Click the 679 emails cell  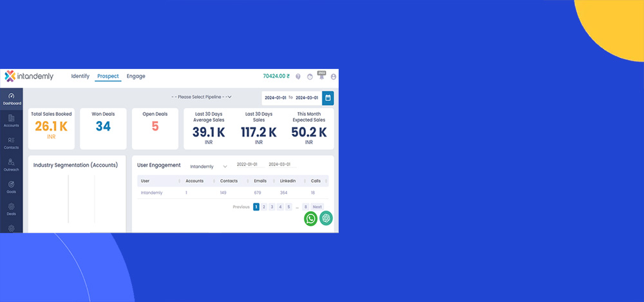(258, 193)
